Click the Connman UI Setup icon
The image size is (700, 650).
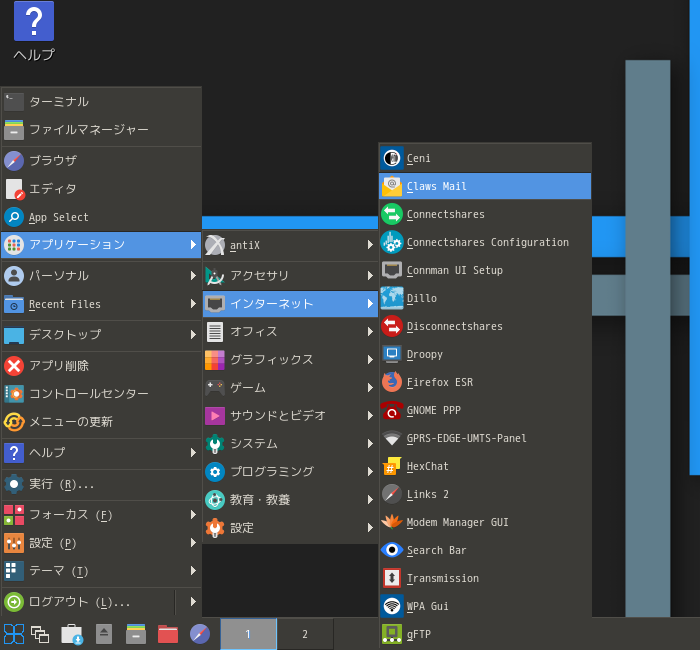click(x=392, y=270)
